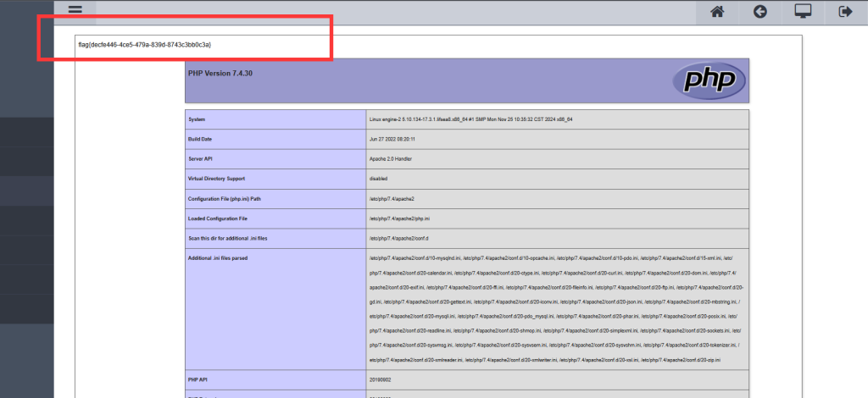The width and height of the screenshot is (868, 398).
Task: Click the 'System' row label
Action: pyautogui.click(x=197, y=119)
